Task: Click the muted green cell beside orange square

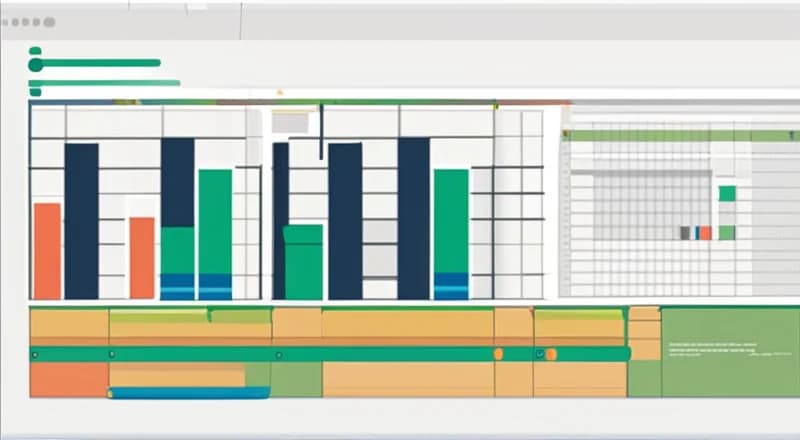Action: click(x=727, y=232)
